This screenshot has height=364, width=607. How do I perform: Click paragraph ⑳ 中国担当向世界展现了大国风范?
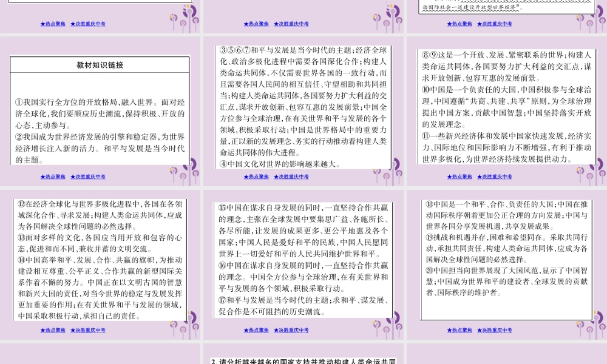(507, 281)
